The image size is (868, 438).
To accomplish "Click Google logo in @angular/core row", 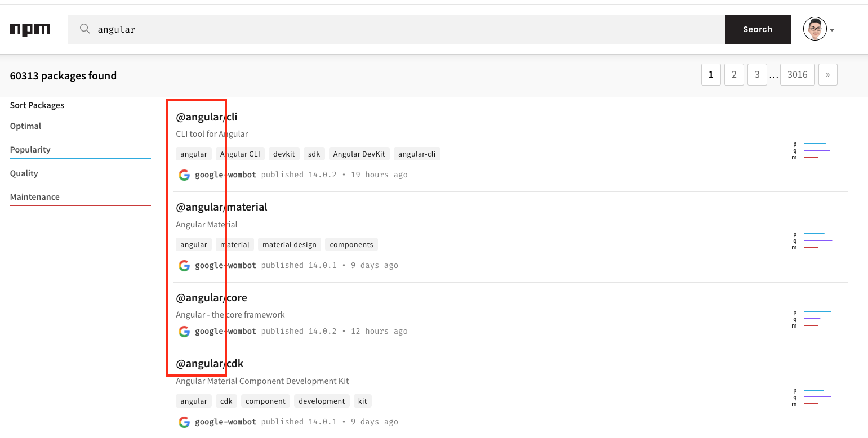I will tap(184, 331).
